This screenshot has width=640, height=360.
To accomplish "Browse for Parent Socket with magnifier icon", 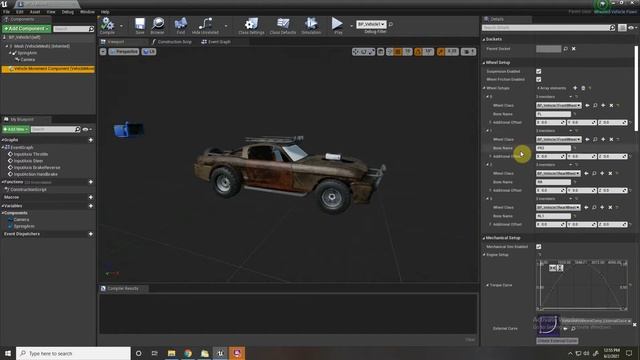I will click(x=566, y=49).
